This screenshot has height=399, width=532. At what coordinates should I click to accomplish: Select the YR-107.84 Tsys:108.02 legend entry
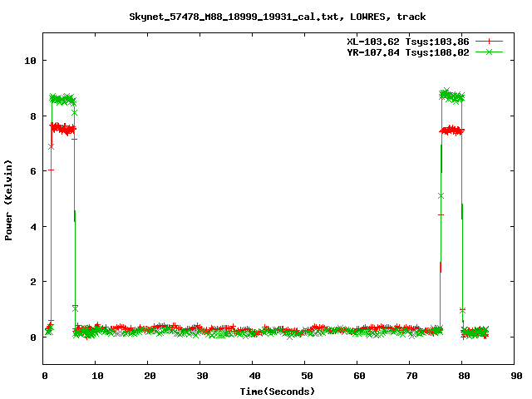point(408,52)
